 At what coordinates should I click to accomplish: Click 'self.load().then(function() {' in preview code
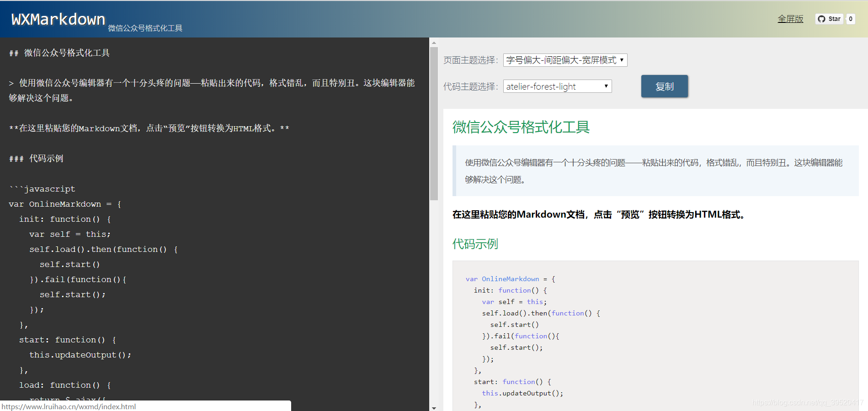[x=541, y=313]
